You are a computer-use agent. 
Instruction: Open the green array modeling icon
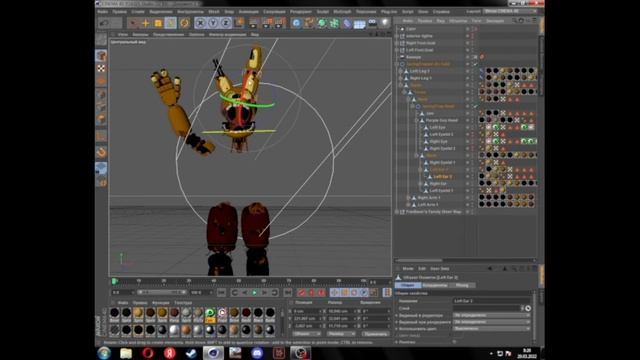pos(334,23)
